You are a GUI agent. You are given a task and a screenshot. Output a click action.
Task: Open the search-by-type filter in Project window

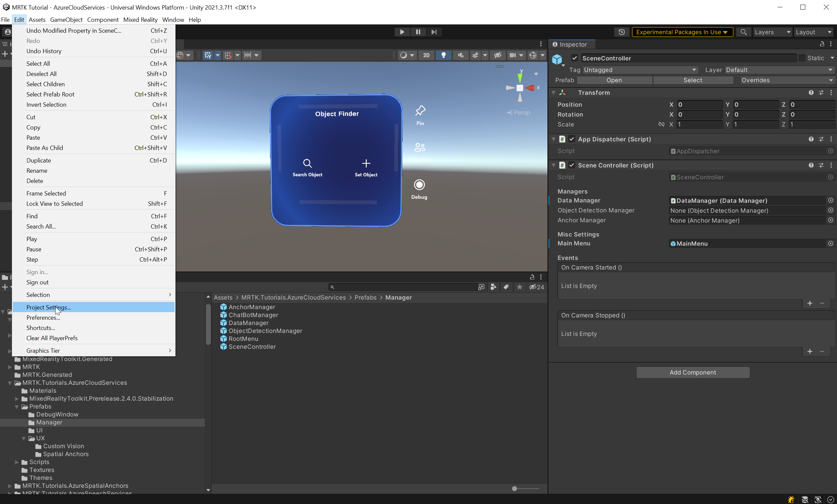pyautogui.click(x=494, y=287)
